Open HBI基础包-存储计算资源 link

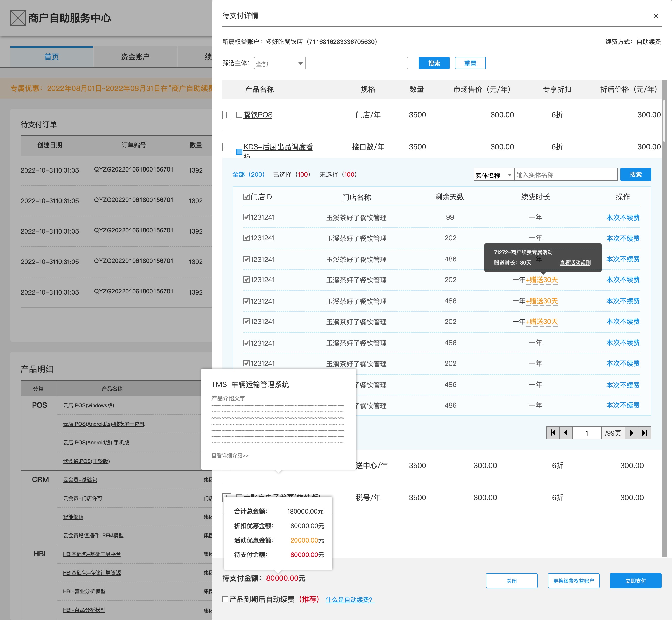tap(92, 573)
